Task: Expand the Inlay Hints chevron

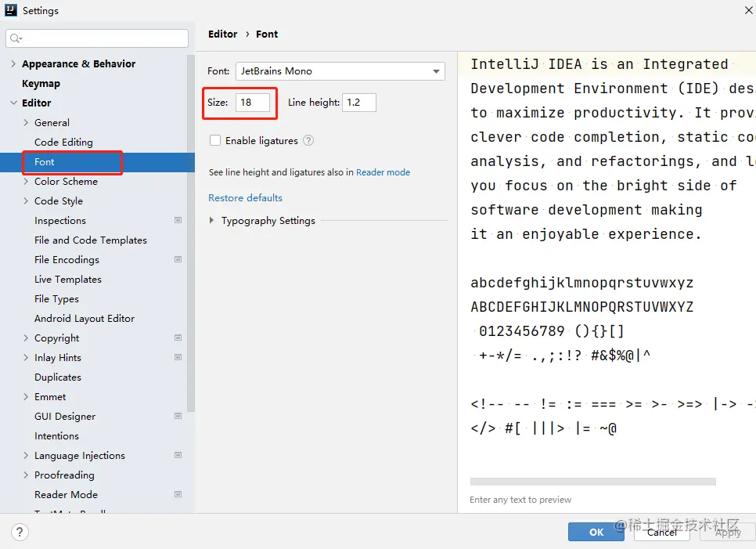Action: click(26, 357)
